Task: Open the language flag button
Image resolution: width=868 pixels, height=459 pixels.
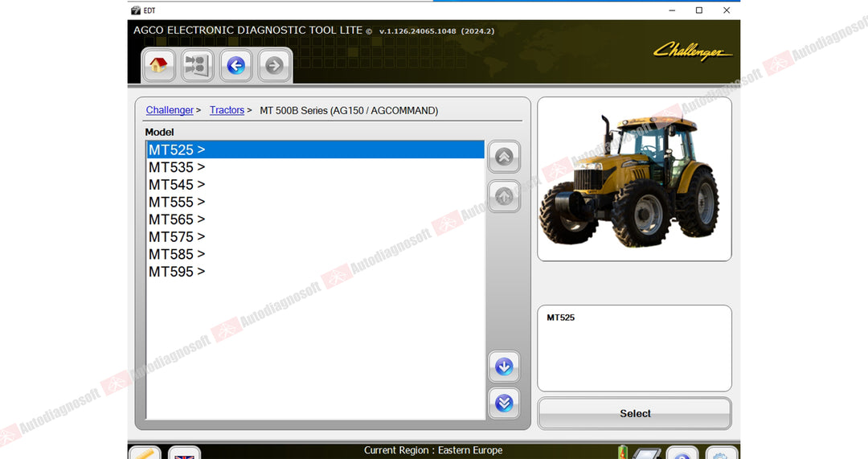Action: coord(184,453)
